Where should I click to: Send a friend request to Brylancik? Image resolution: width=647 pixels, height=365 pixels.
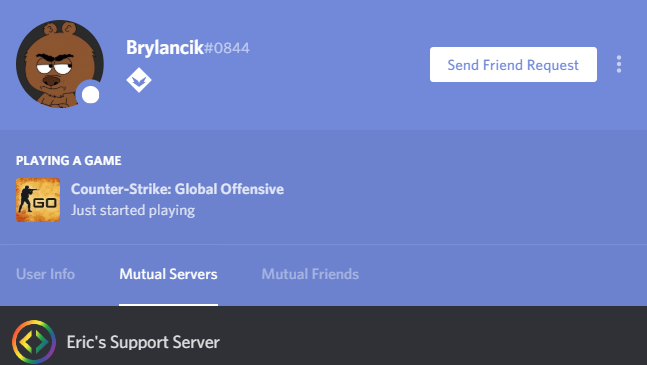click(513, 64)
